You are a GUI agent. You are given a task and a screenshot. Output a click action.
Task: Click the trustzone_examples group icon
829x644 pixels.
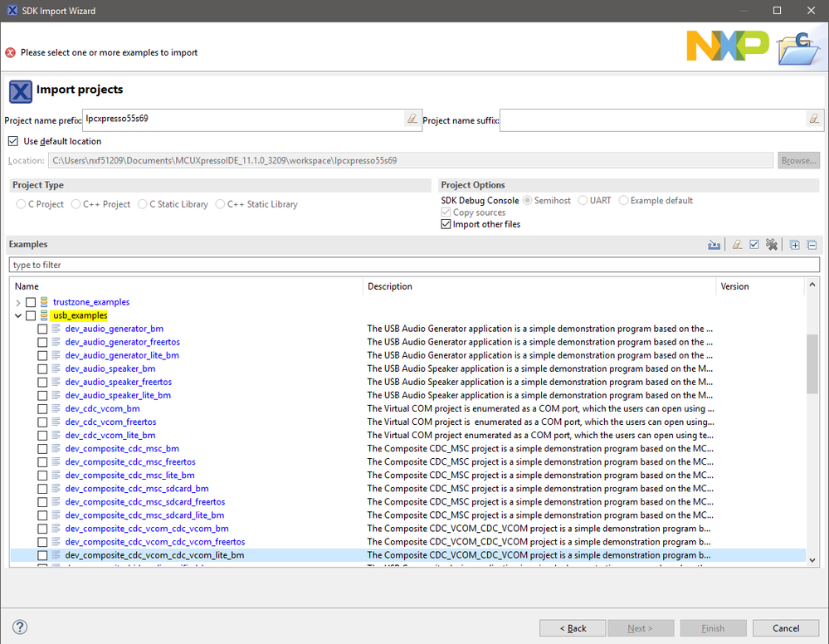point(44,302)
